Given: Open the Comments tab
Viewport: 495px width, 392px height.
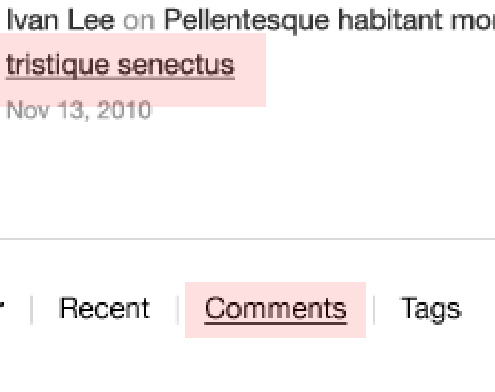Looking at the screenshot, I should (x=276, y=310).
